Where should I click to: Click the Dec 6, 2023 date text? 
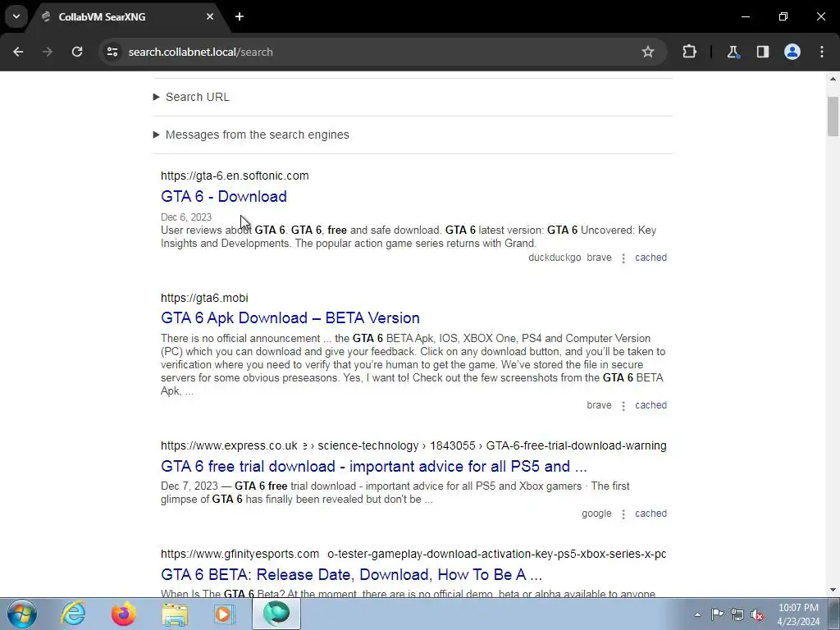[186, 217]
